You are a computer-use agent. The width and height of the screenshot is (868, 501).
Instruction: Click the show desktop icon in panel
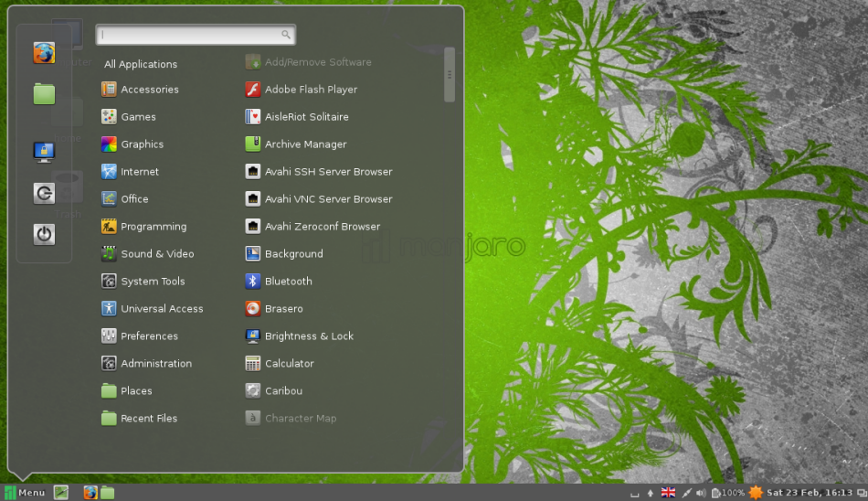click(61, 492)
